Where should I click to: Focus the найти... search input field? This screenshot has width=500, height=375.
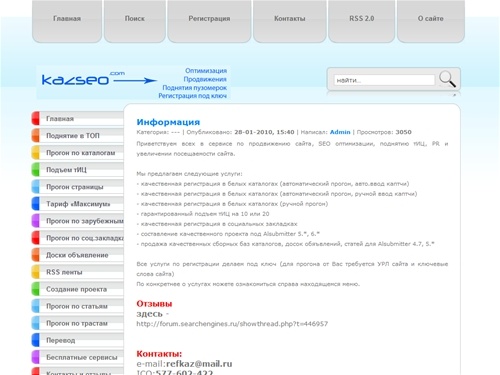384,80
